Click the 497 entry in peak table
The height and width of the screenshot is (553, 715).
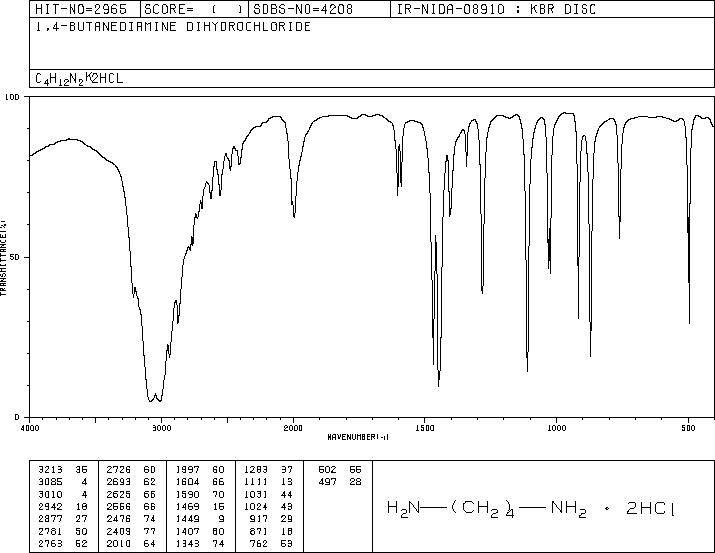pyautogui.click(x=327, y=481)
